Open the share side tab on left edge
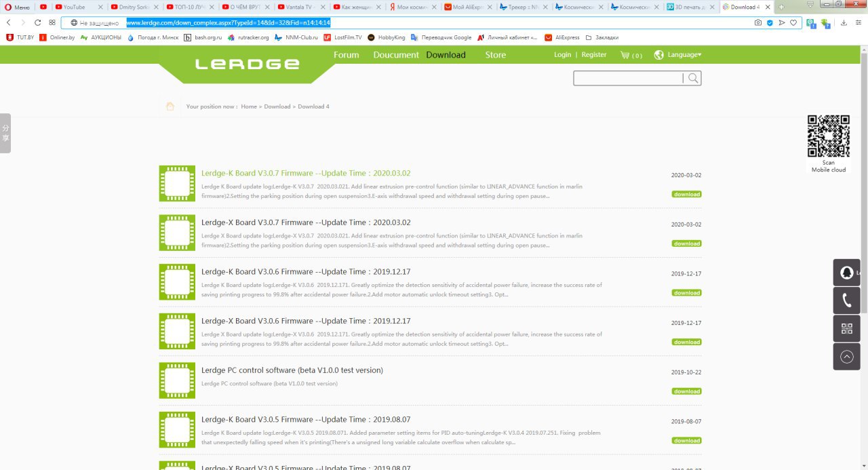Viewport: 868px width, 470px height. pyautogui.click(x=5, y=133)
